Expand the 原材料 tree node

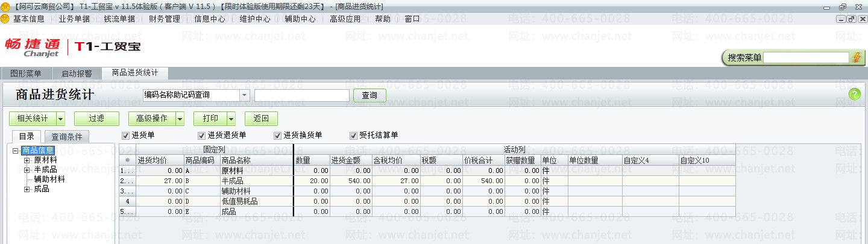(27, 160)
